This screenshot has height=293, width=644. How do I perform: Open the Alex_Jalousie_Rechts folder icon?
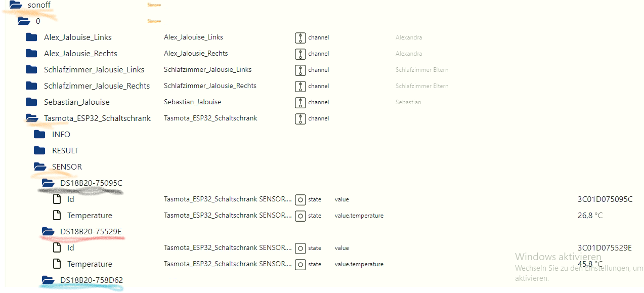tap(32, 54)
